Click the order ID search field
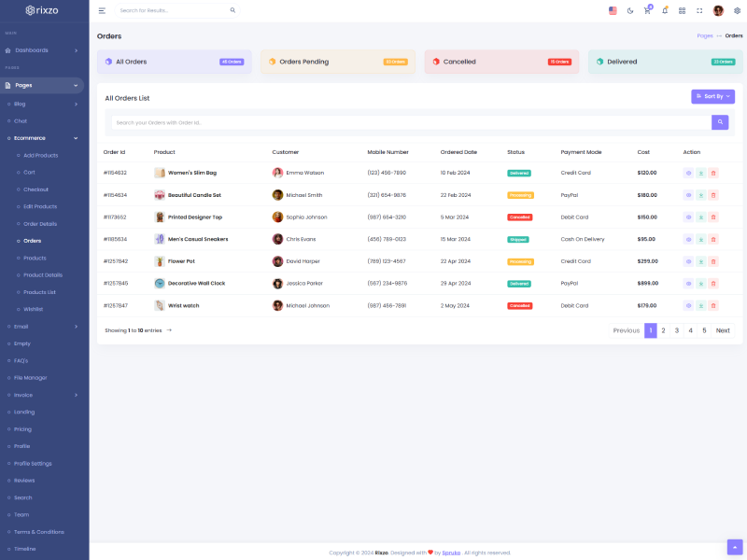The image size is (747, 560). click(x=411, y=122)
